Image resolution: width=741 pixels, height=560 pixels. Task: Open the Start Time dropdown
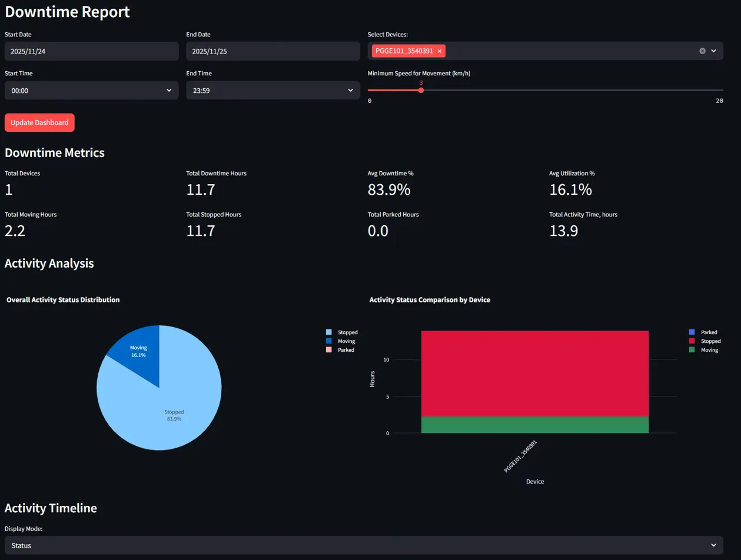(91, 91)
